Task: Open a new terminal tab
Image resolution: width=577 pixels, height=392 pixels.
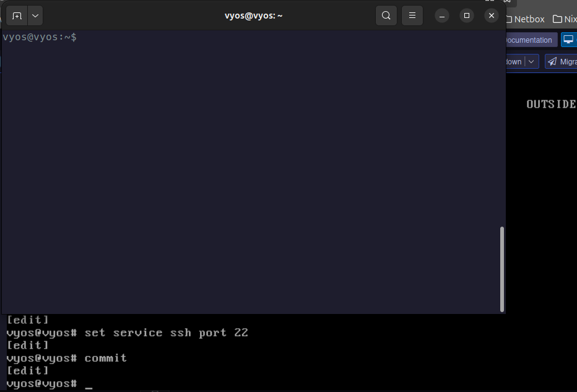Action: (17, 15)
